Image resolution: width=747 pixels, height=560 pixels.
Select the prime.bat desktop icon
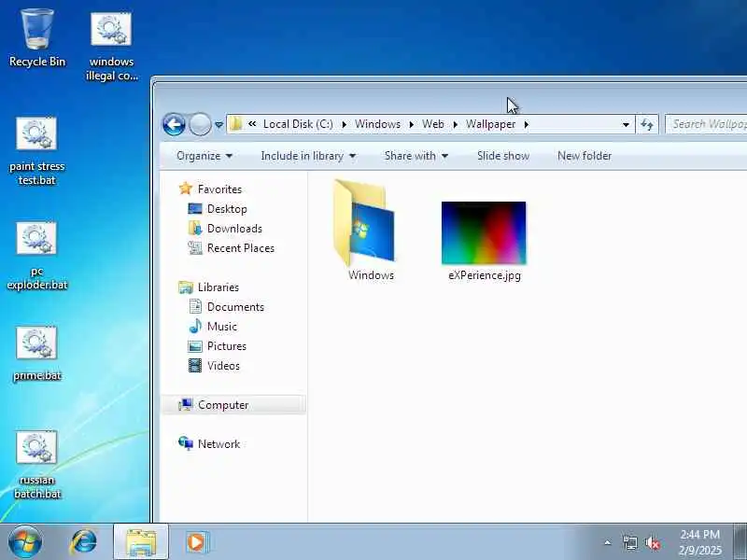36,354
